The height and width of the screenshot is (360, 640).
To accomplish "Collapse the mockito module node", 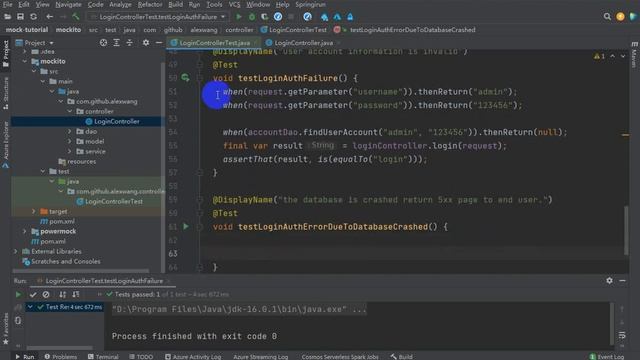I will pyautogui.click(x=25, y=61).
